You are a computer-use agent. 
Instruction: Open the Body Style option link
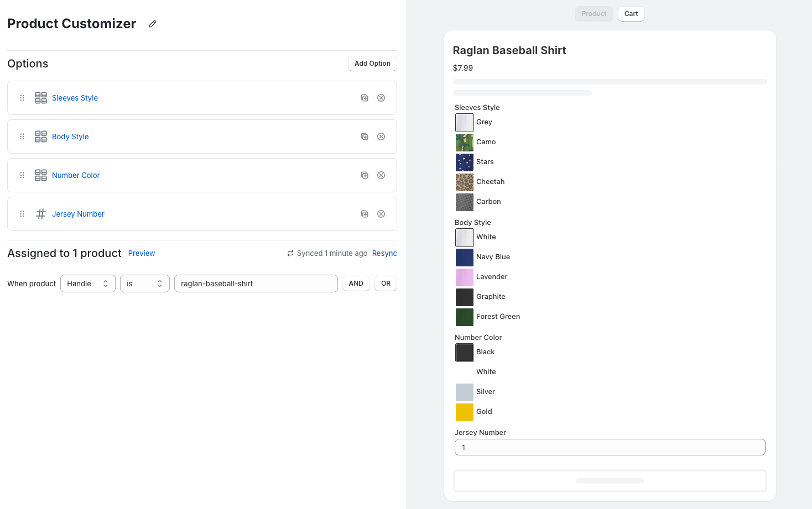[x=70, y=137]
